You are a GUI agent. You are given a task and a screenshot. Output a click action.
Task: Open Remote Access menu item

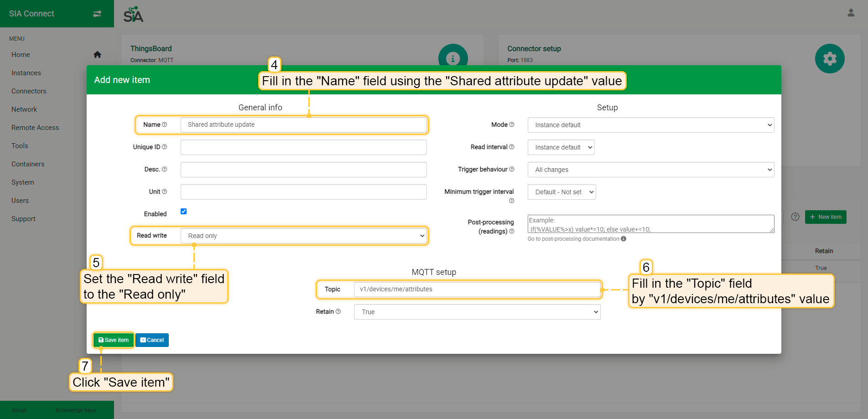pos(35,128)
